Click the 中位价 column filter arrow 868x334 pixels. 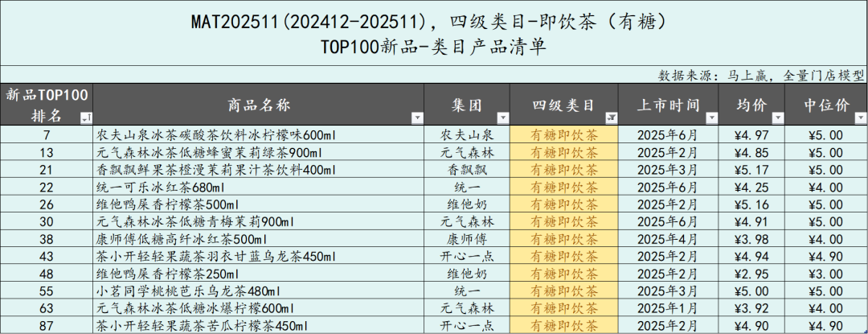[x=859, y=118]
